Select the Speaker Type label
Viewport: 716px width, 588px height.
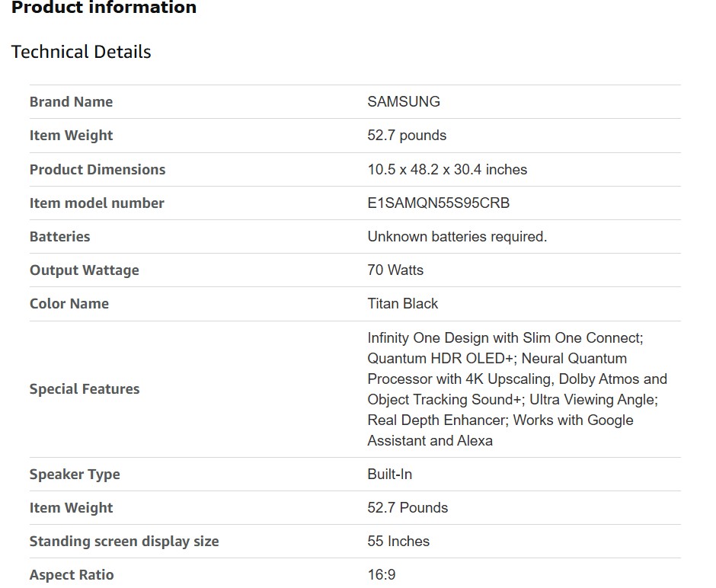click(75, 475)
